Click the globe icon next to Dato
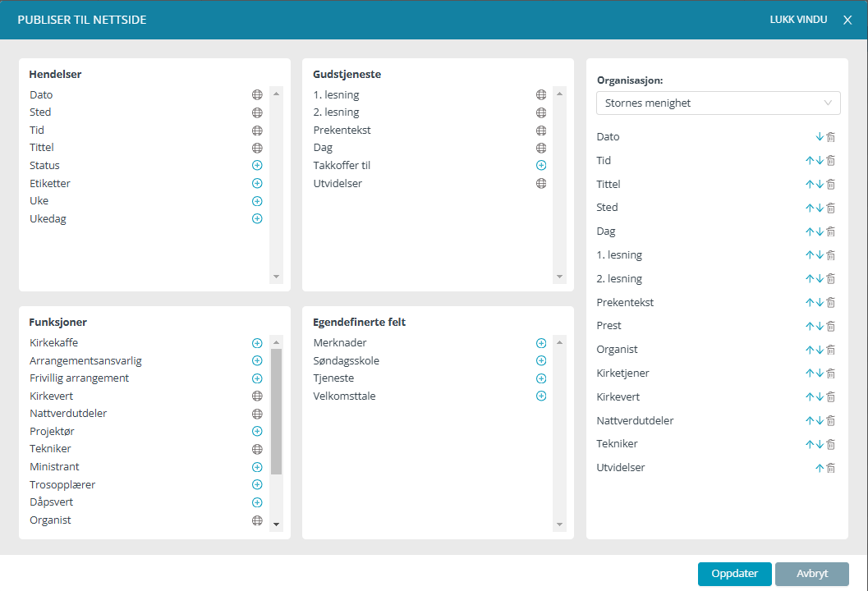 point(257,94)
